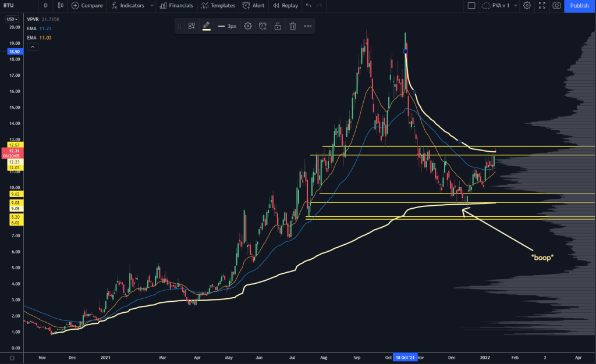
Task: Open indicator Templates
Action: pos(218,6)
